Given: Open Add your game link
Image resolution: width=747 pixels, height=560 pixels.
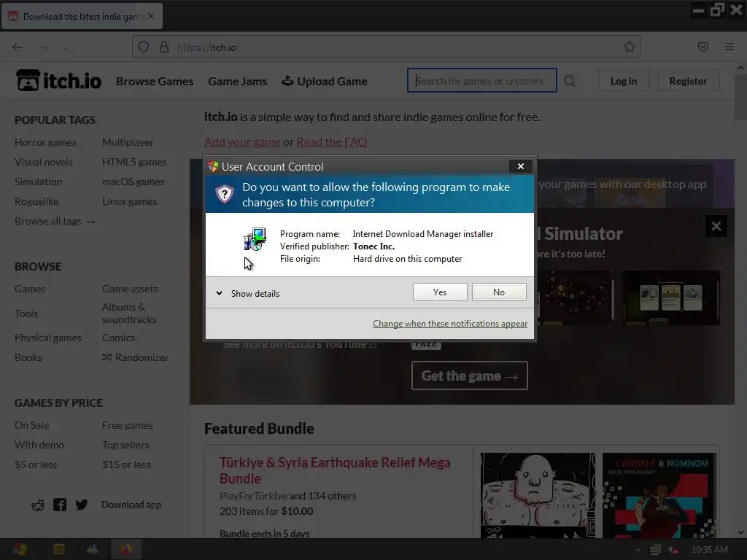Looking at the screenshot, I should tap(242, 142).
